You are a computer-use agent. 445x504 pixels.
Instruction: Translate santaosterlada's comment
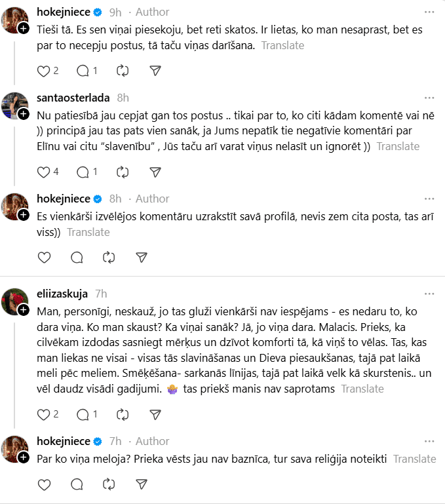(x=397, y=146)
